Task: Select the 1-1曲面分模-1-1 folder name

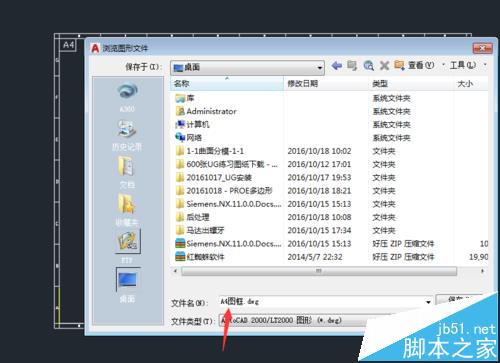Action: point(215,151)
